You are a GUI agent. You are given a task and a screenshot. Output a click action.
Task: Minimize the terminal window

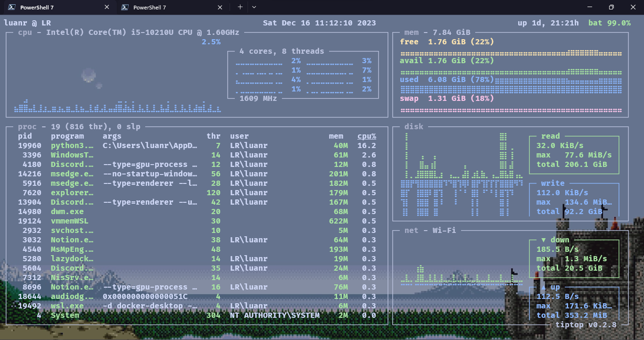coord(589,7)
